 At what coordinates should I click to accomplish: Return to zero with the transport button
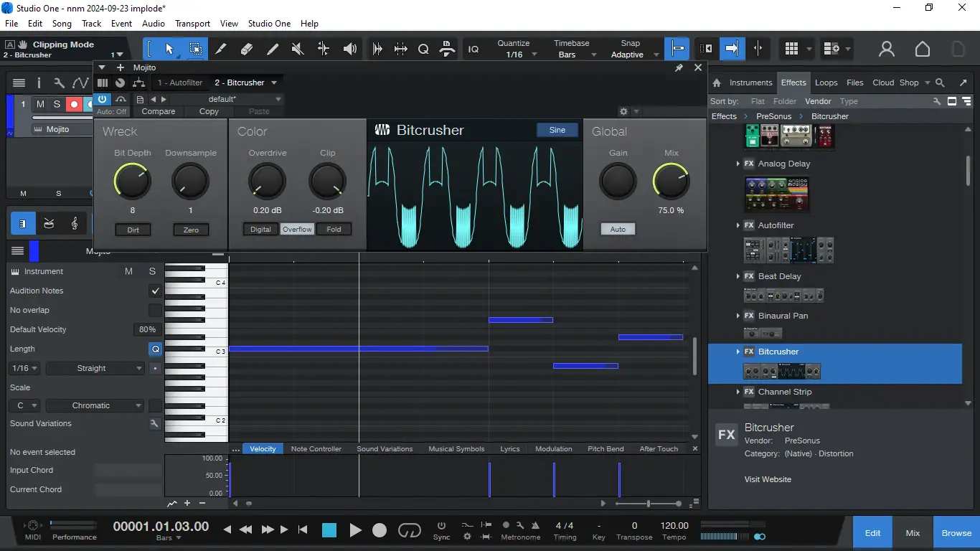pyautogui.click(x=303, y=530)
